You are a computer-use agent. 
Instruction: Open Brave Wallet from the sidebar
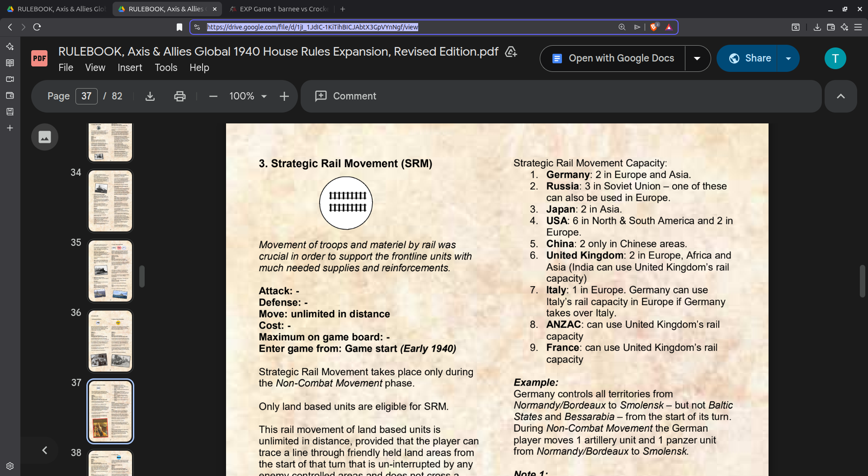[x=10, y=95]
